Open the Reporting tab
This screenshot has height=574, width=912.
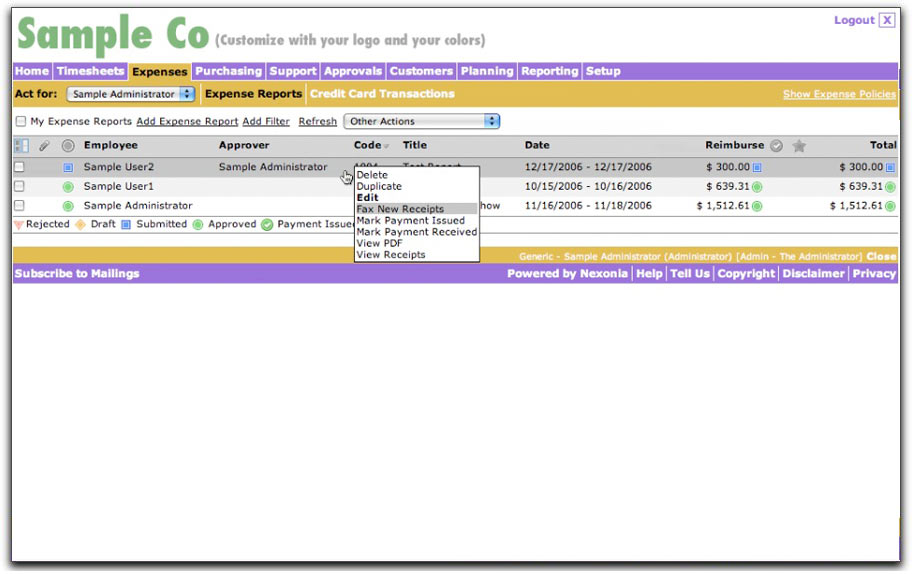pos(550,71)
